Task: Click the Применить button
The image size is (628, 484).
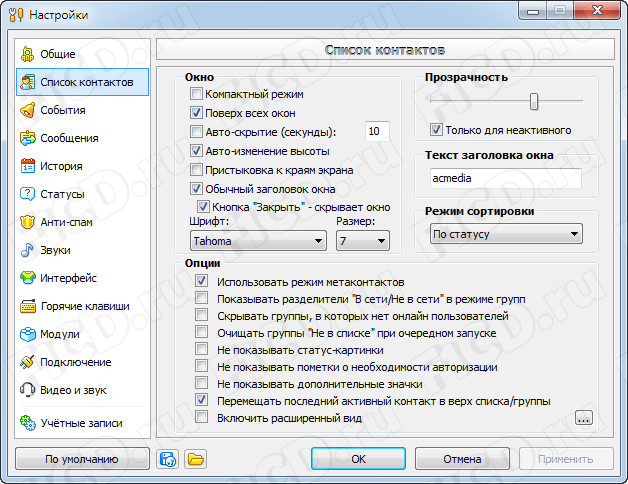Action: [x=566, y=459]
